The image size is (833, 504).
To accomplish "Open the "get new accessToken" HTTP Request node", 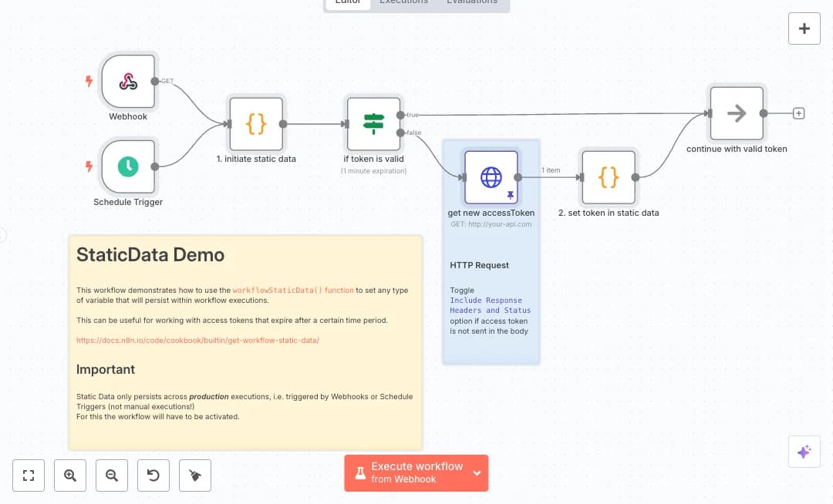I will pos(491,176).
